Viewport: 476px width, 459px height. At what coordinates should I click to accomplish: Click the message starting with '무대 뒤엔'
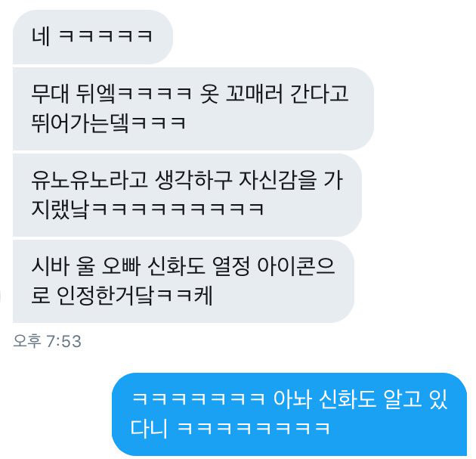tap(193, 109)
